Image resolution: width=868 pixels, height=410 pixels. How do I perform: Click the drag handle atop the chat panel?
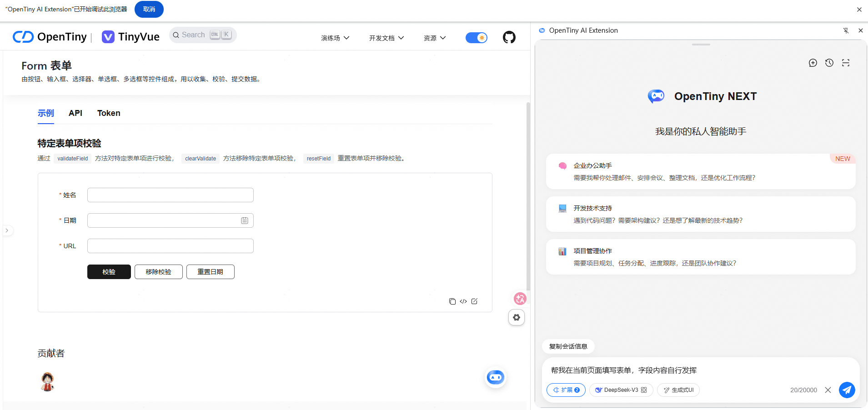pos(701,45)
